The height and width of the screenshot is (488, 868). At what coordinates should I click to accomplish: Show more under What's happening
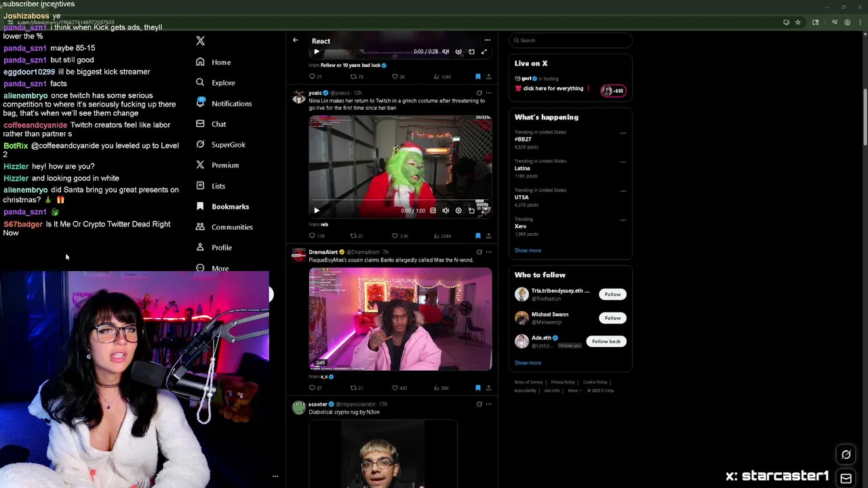tap(528, 250)
